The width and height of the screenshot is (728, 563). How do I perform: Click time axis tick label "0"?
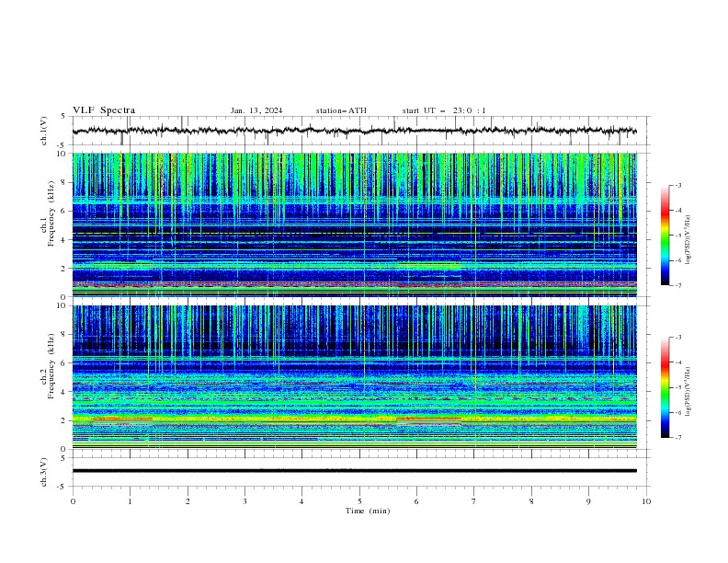(73, 501)
